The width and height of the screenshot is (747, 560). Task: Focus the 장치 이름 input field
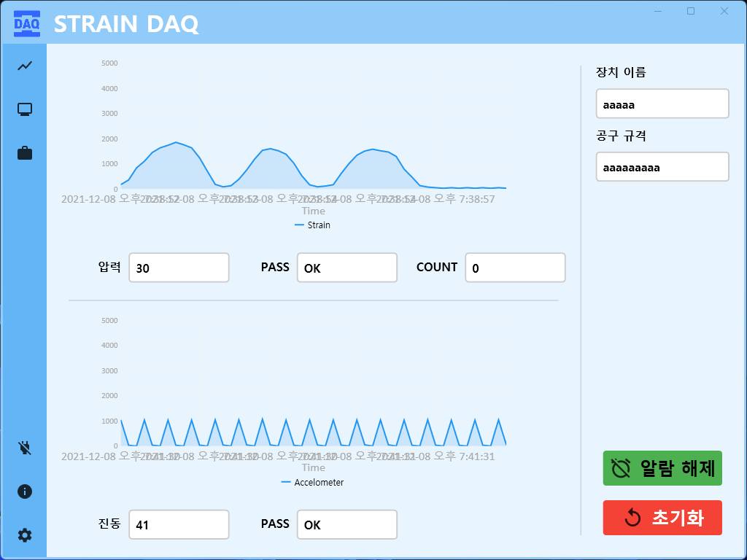point(662,104)
